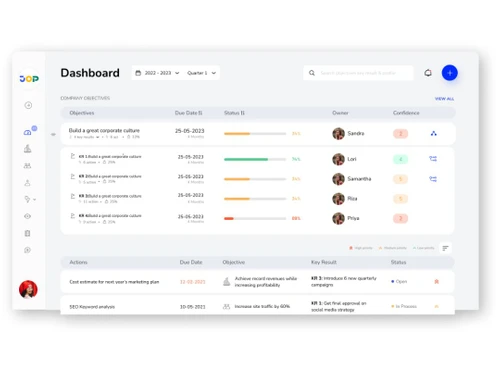Click Lori's owner avatar
The height and width of the screenshot is (375, 500).
coord(338,159)
